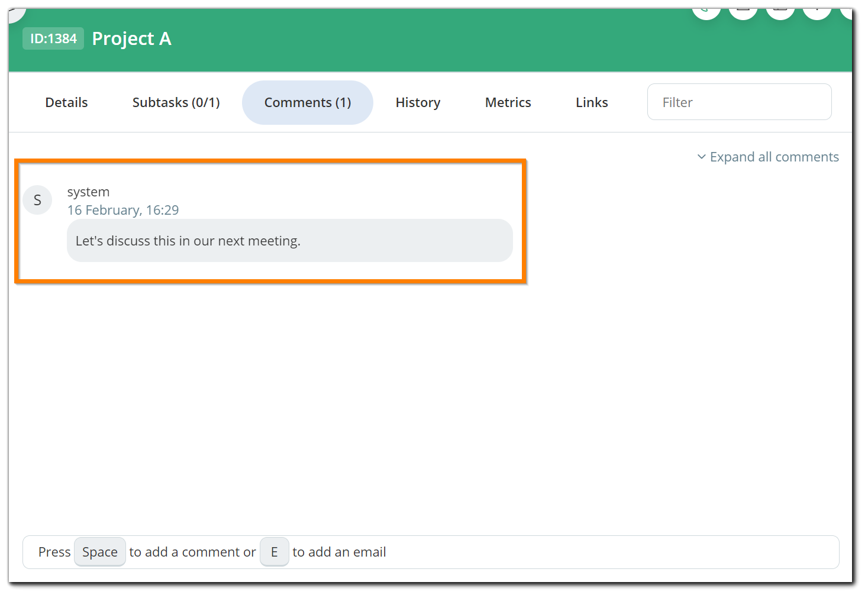Click the green-icon round button in header
Image resolution: width=868 pixels, height=598 pixels.
(x=706, y=12)
